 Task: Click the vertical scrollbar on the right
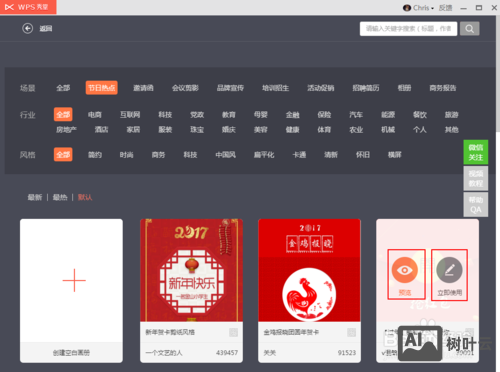(x=498, y=73)
